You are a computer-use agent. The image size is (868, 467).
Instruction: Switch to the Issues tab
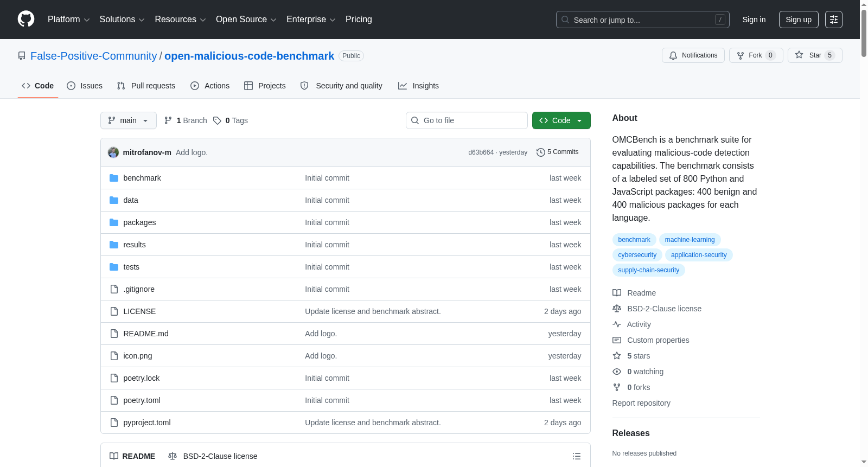pos(85,86)
